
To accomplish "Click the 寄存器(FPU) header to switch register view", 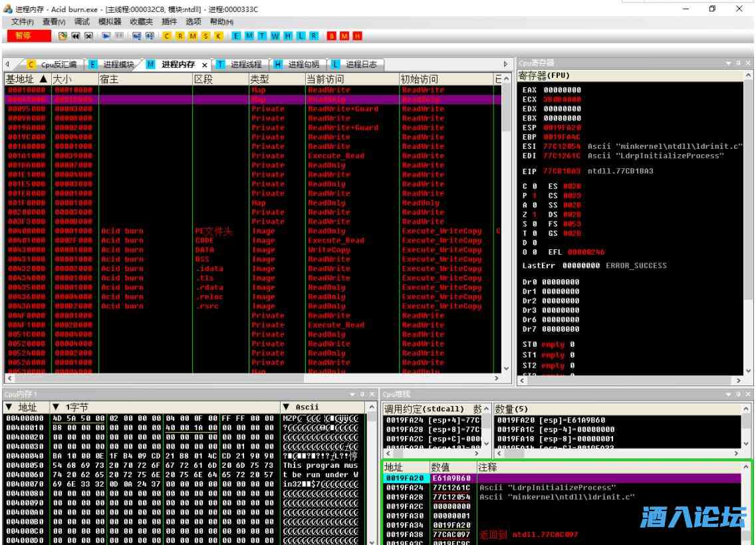I will click(544, 75).
